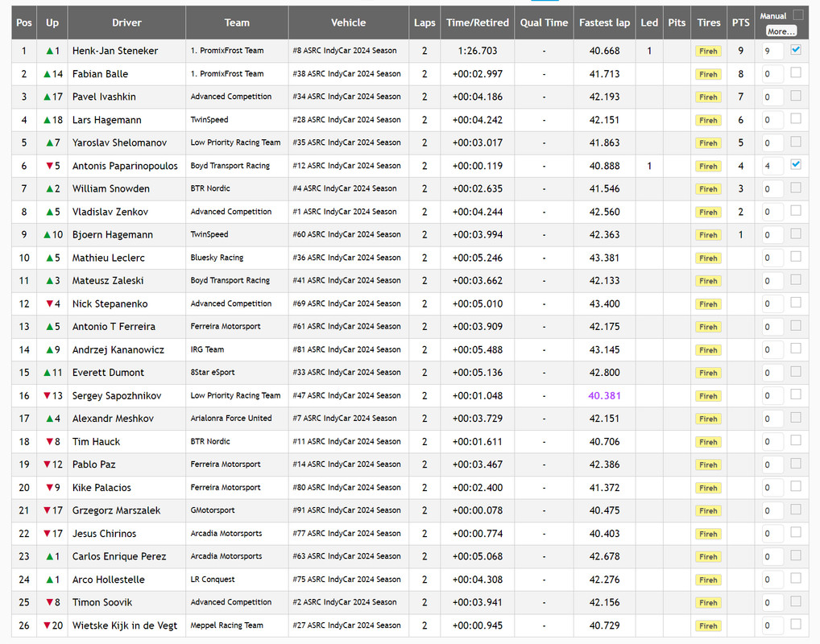Click winning time 1:26.703
The image size is (820, 644).
tap(478, 52)
